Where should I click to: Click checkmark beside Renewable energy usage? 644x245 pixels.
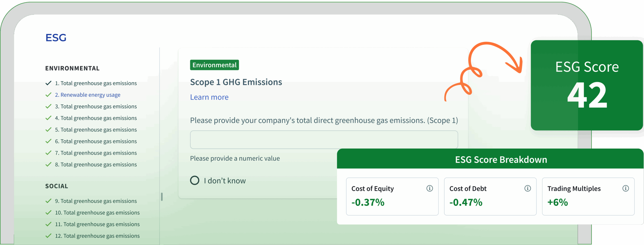tap(48, 95)
